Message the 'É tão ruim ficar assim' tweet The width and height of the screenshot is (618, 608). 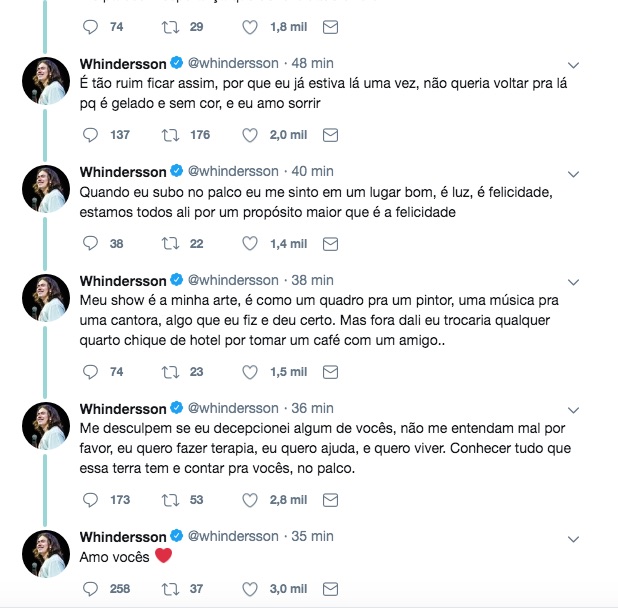[x=331, y=134]
